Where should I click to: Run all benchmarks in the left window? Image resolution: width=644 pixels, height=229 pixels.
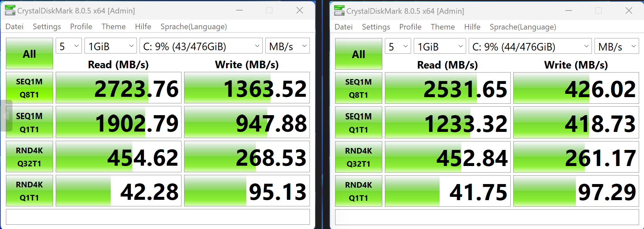pyautogui.click(x=29, y=53)
